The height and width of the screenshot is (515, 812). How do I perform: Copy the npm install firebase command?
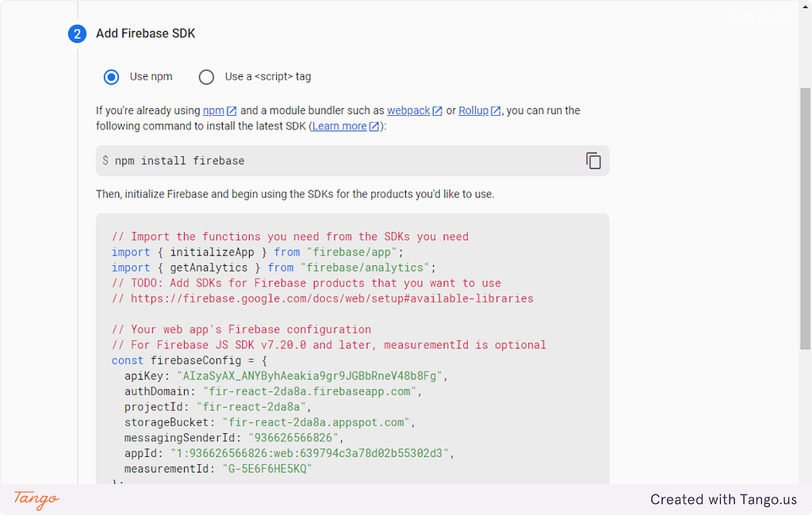(x=593, y=160)
